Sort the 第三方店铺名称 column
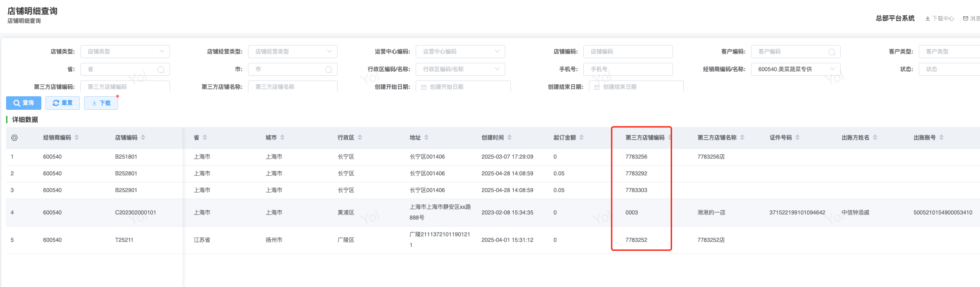 [742, 138]
